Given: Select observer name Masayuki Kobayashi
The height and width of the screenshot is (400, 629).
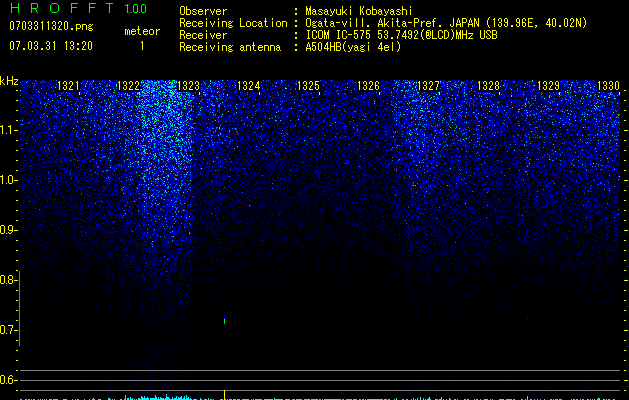Looking at the screenshot, I should [359, 11].
